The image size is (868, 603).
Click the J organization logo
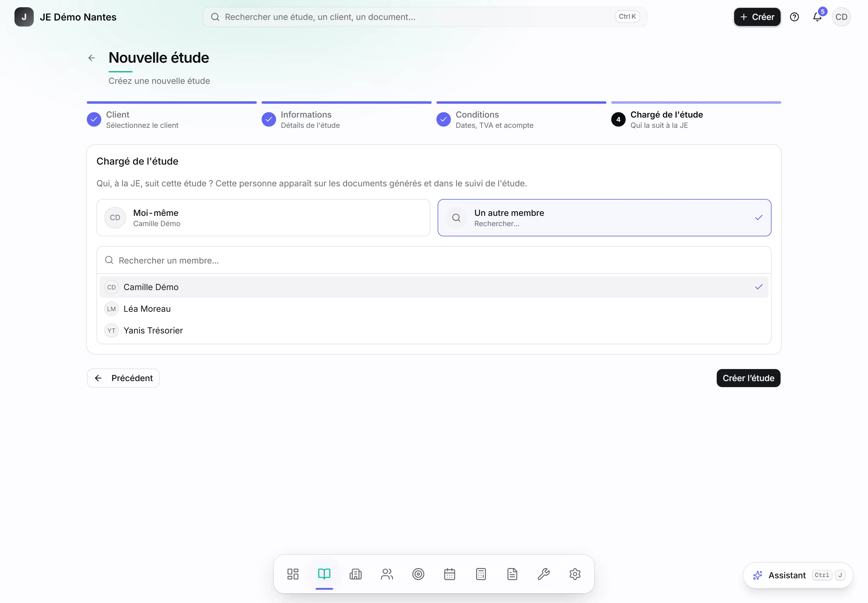[24, 17]
